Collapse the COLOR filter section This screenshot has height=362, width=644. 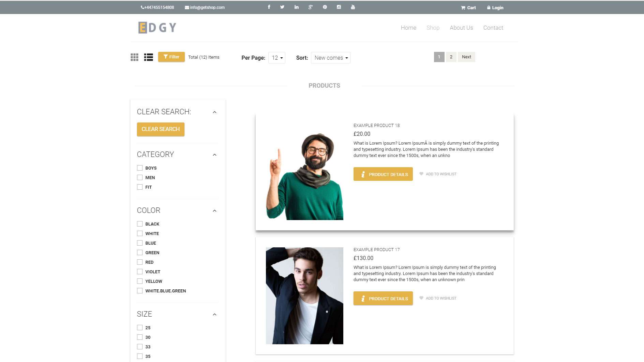click(x=214, y=211)
